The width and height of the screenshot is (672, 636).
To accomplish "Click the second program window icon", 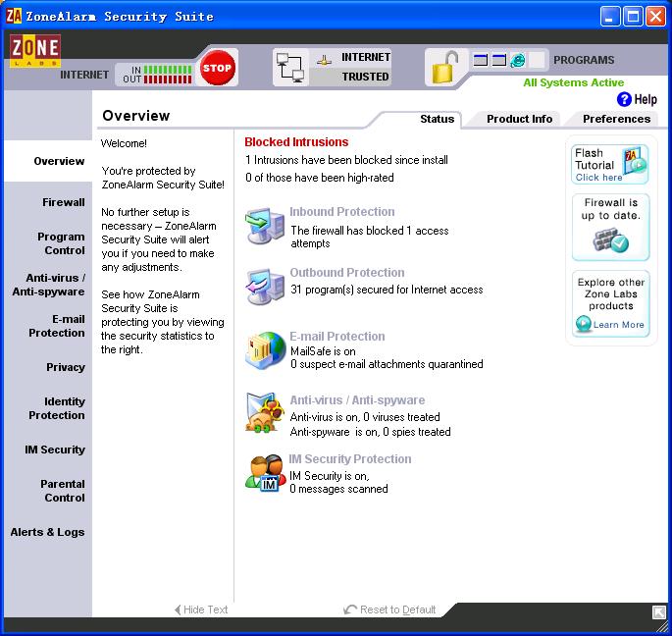I will [499, 60].
